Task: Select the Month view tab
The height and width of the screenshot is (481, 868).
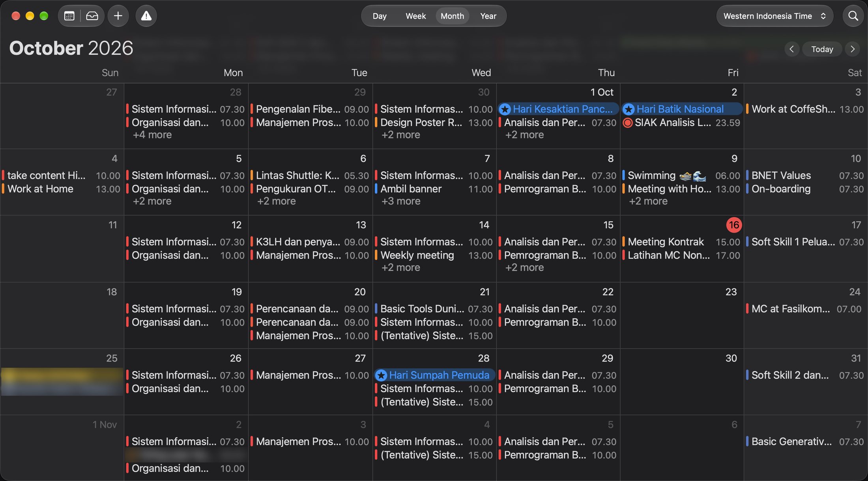Action: 452,16
